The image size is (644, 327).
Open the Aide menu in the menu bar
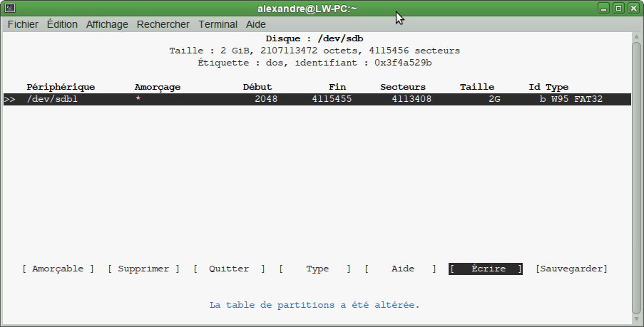point(256,24)
